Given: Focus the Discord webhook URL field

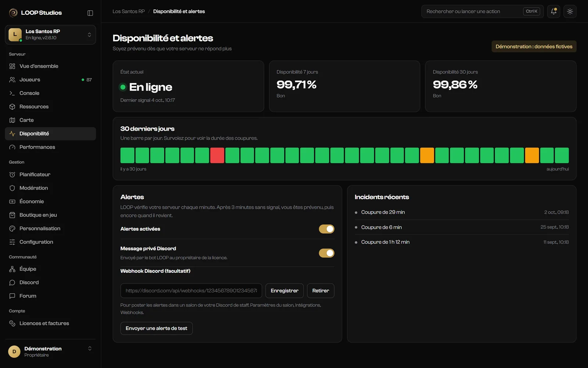Looking at the screenshot, I should 191,291.
